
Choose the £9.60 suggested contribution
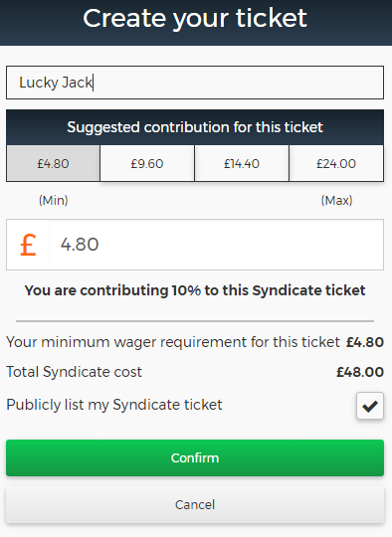pos(147,163)
